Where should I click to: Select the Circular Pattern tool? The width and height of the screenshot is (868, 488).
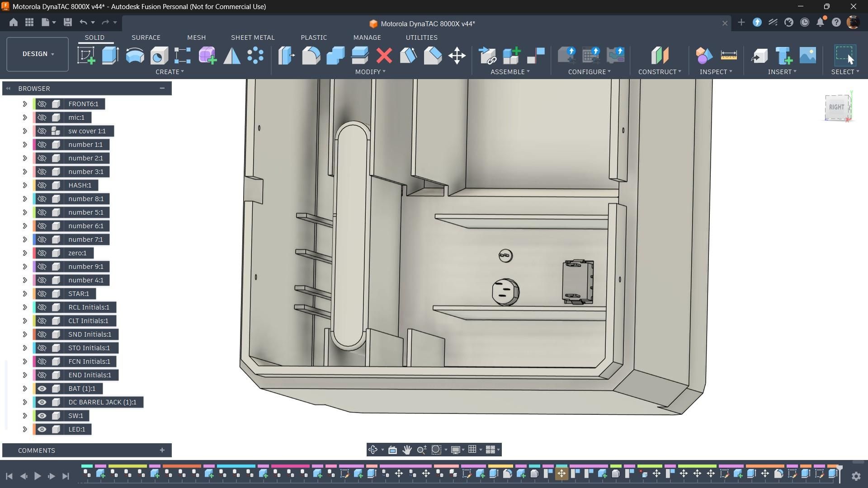[x=255, y=56]
